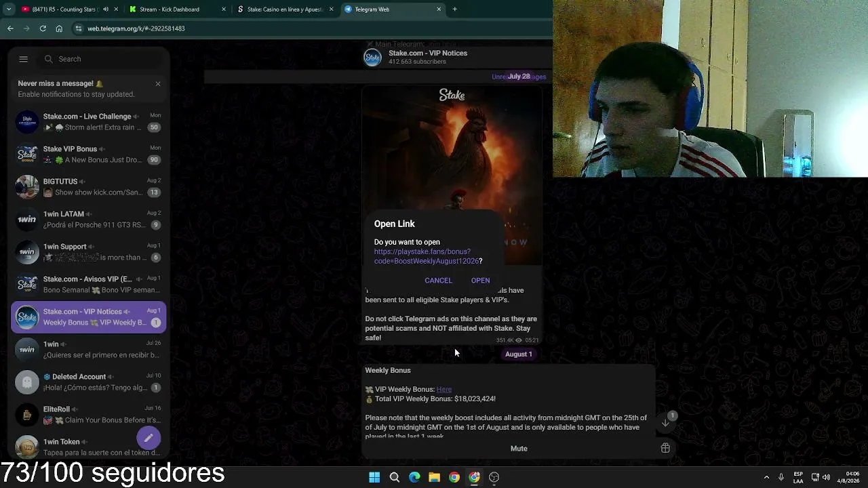Viewport: 868px width, 488px height.
Task: Open 1win Token chat avatar
Action: pyautogui.click(x=27, y=447)
